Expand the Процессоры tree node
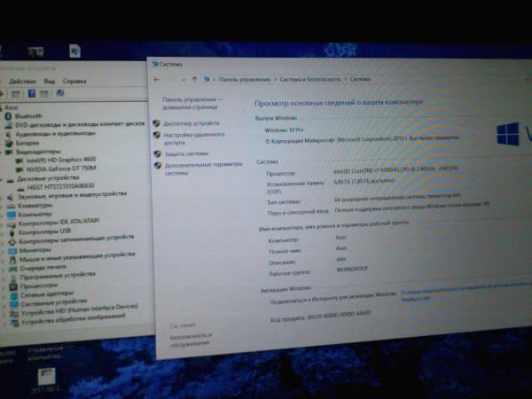 [4, 285]
